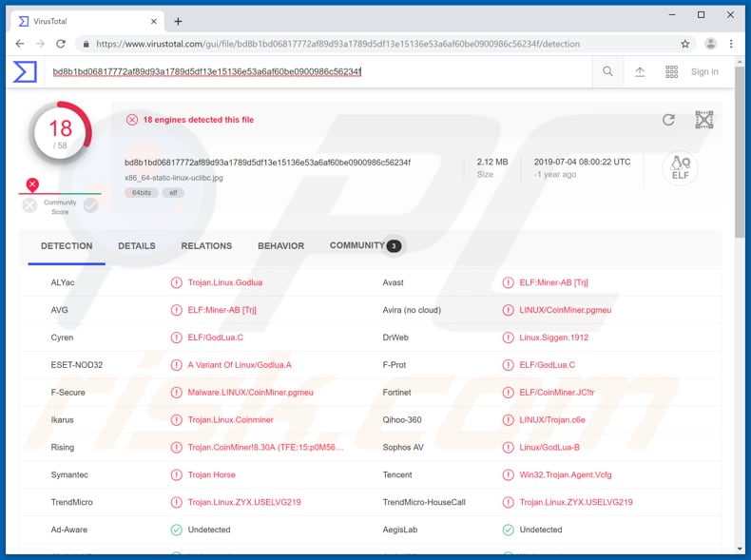Reload the page with browser refresh icon
Image resolution: width=751 pixels, height=560 pixels.
[x=61, y=44]
